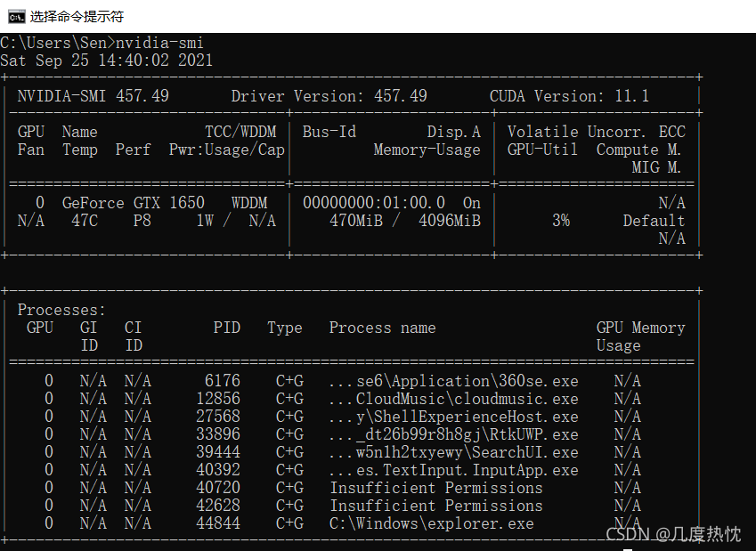Click the bus id '00000000:01:00.0'
The image size is (756, 551).
pos(374,202)
